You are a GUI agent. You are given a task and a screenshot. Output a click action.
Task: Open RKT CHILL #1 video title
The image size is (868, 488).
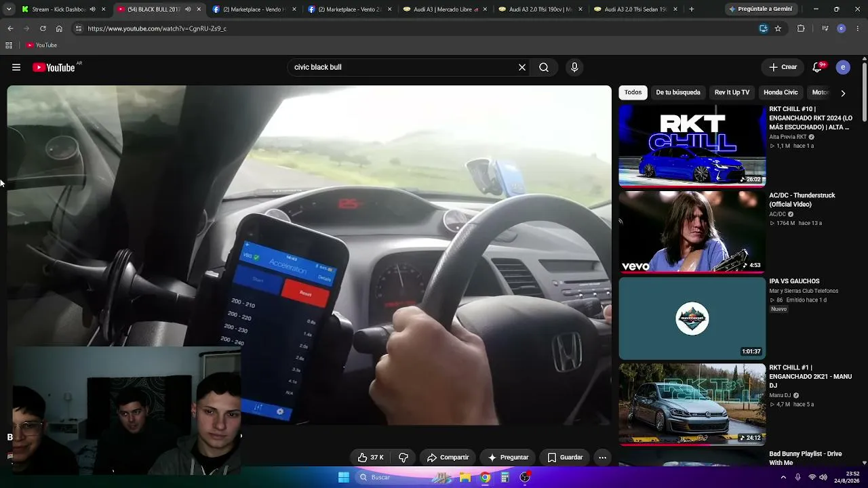[x=810, y=376]
